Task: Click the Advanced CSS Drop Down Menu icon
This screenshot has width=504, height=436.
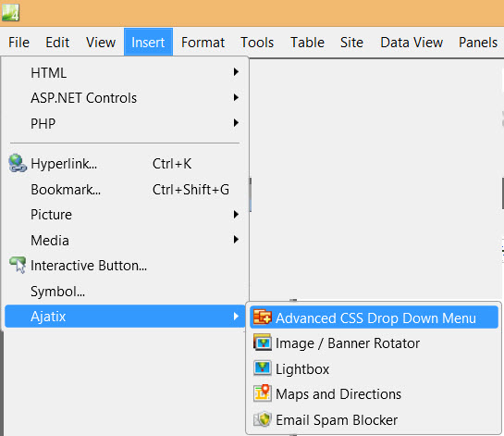Action: (x=263, y=317)
